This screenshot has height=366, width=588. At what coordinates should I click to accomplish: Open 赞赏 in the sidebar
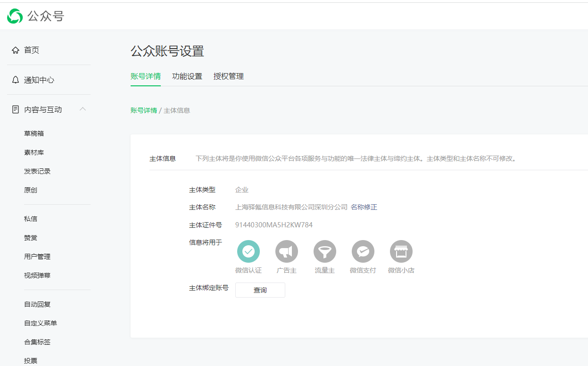coord(31,238)
